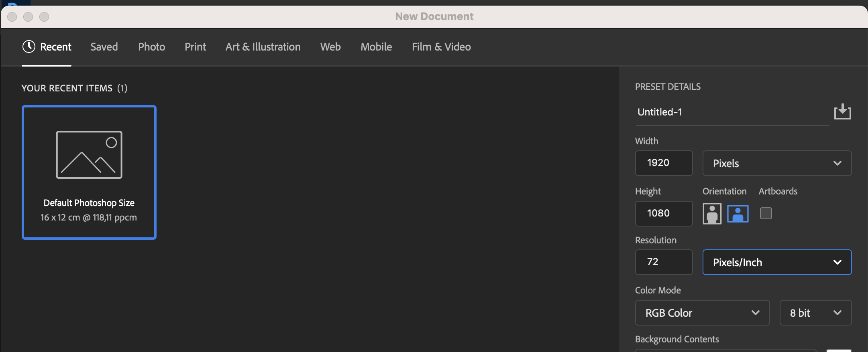Image resolution: width=868 pixels, height=352 pixels.
Task: Open the width units Pixels dropdown
Action: (777, 163)
